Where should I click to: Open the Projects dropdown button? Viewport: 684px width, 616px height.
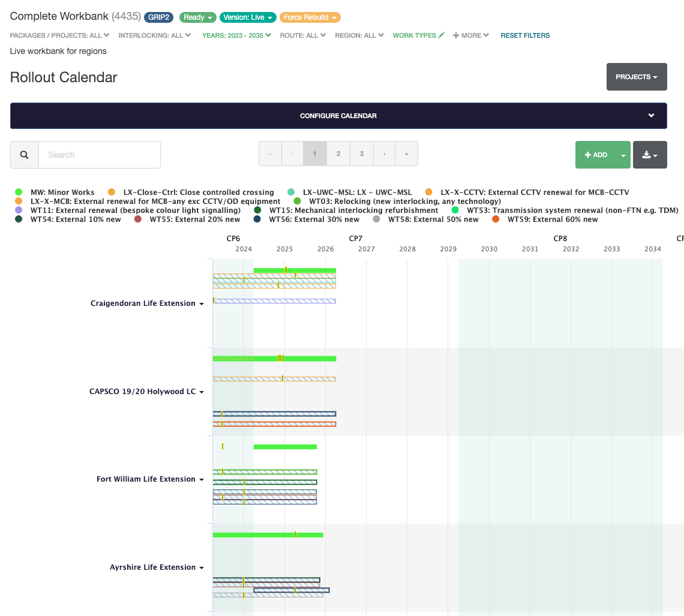click(637, 77)
